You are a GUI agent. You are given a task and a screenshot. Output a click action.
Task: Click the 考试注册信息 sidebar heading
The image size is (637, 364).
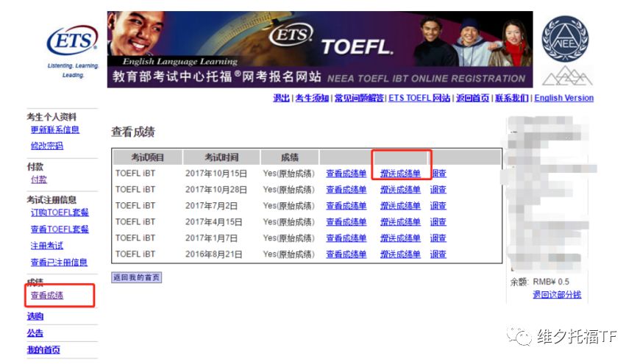[x=51, y=199]
